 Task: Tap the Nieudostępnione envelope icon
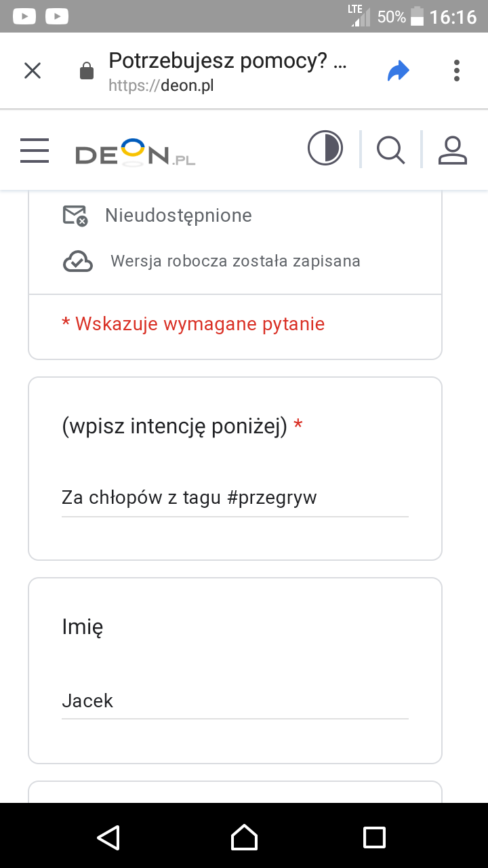pyautogui.click(x=75, y=216)
